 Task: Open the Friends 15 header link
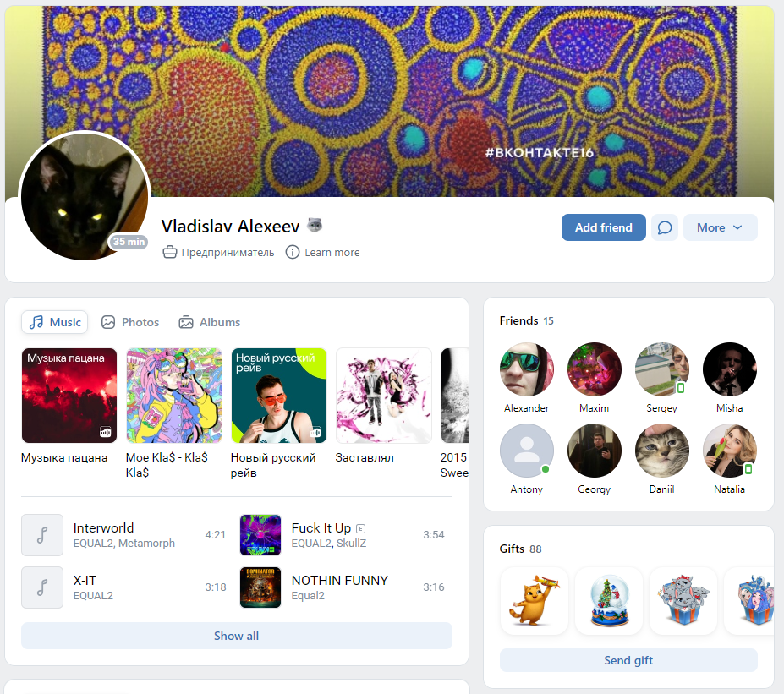point(527,320)
